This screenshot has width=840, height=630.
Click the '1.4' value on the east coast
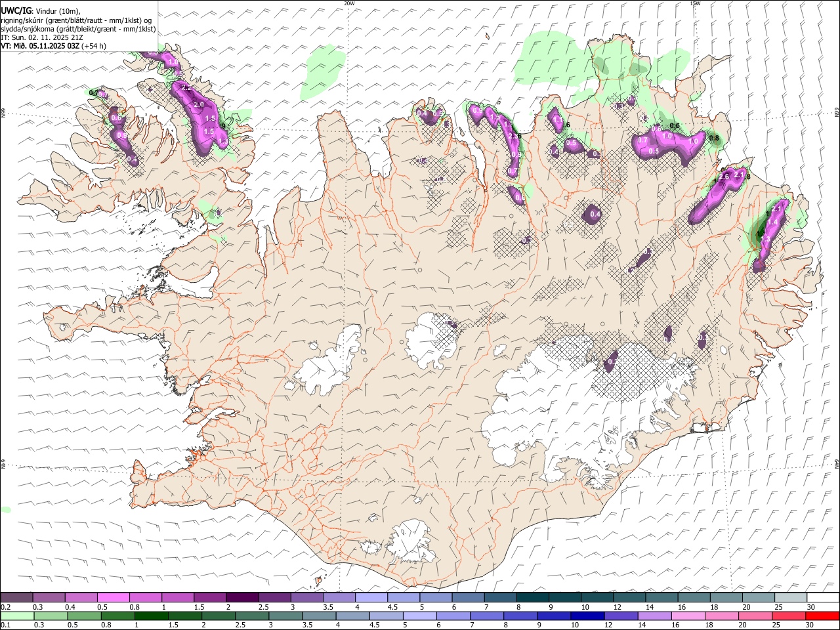(x=772, y=222)
